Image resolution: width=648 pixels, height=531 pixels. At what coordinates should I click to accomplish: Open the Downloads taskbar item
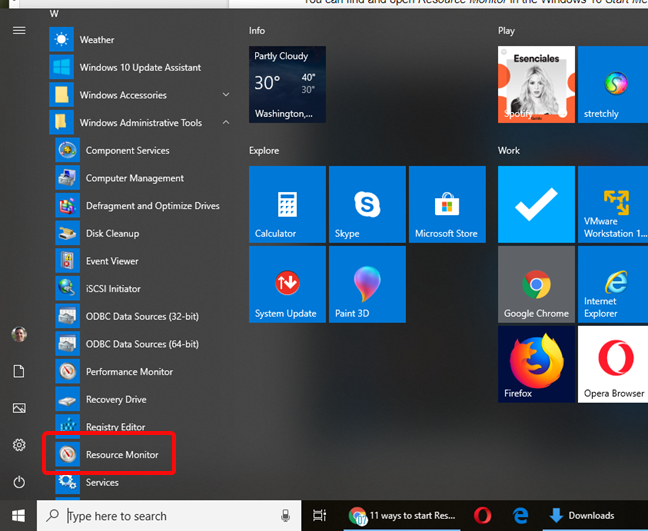click(582, 515)
